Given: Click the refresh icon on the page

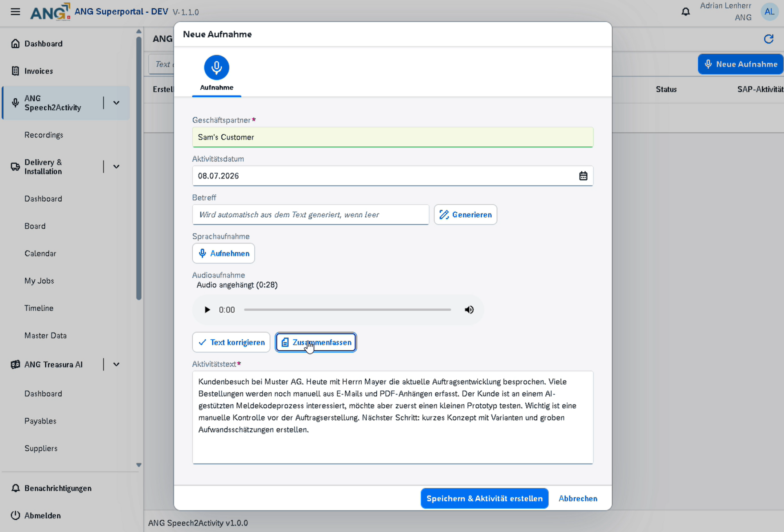Looking at the screenshot, I should (768, 39).
